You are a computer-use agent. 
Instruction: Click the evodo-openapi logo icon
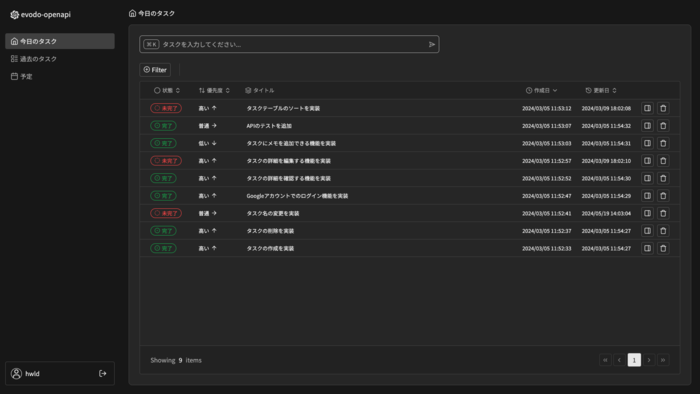(14, 15)
